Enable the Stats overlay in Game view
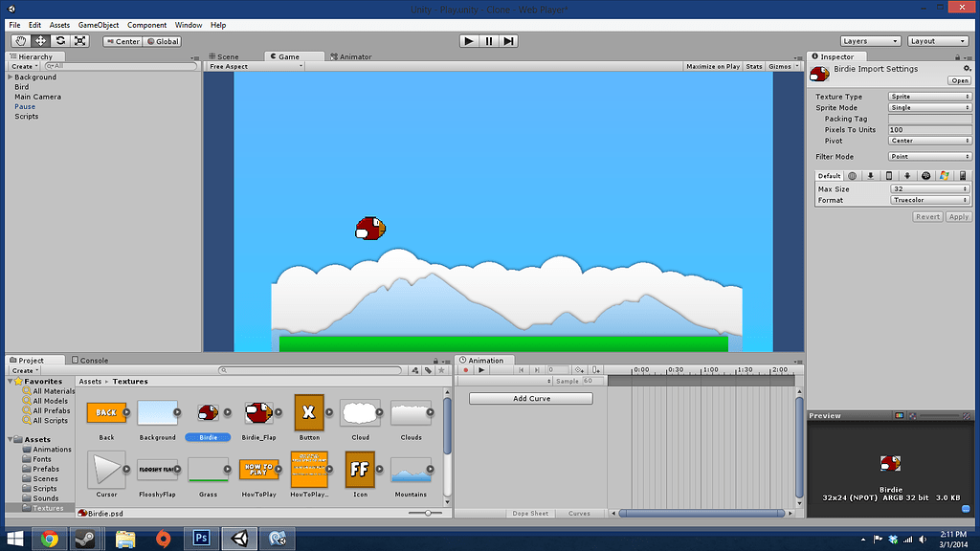The height and width of the screenshot is (551, 980). coord(755,66)
